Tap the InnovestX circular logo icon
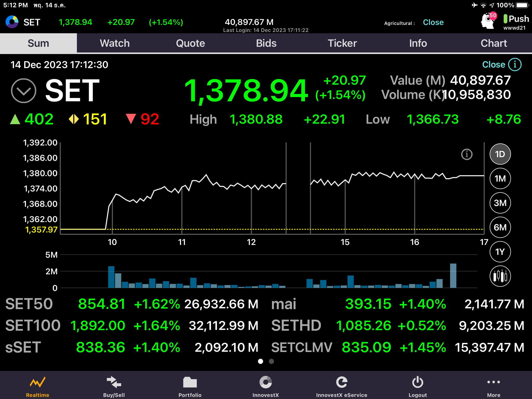 tap(265, 382)
